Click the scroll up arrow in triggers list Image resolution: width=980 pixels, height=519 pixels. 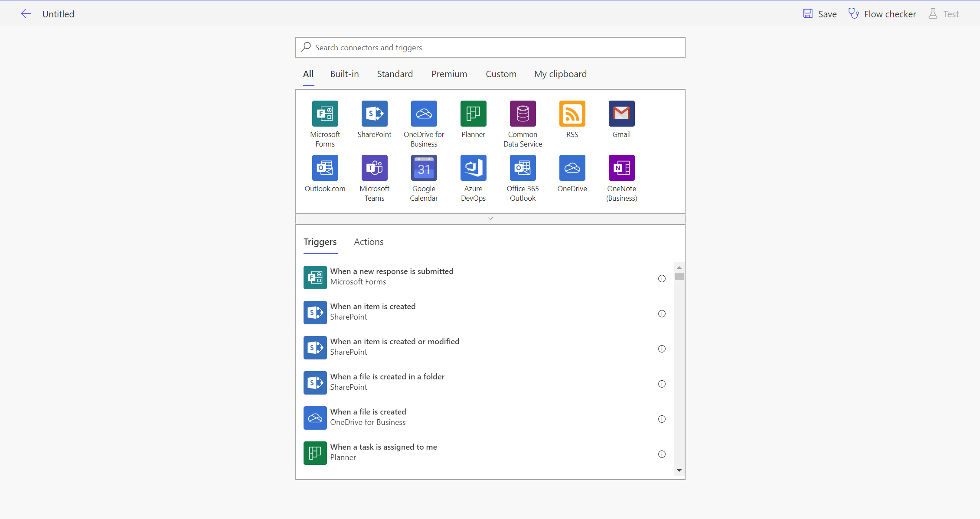[679, 267]
